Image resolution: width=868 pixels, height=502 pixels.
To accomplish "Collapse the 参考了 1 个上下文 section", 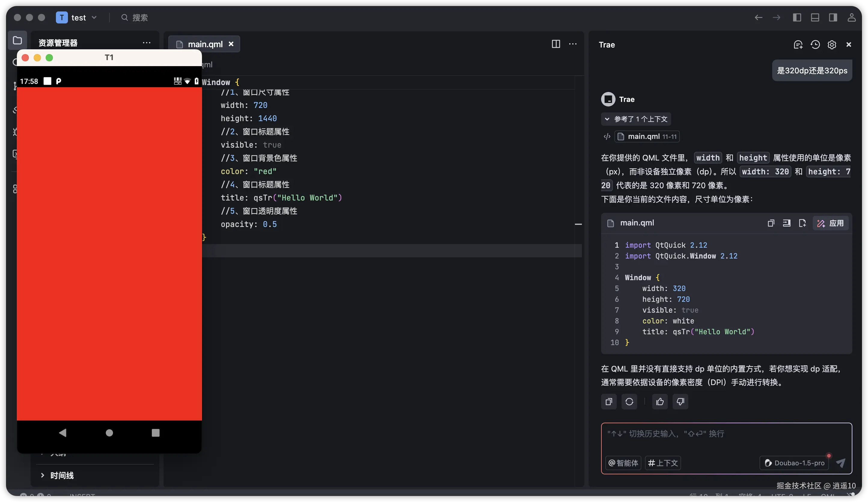I will [x=635, y=119].
